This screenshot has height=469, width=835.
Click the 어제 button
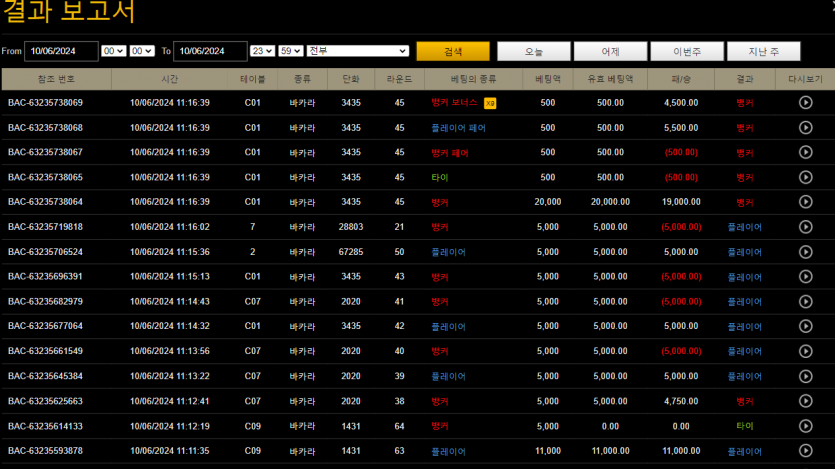pos(610,51)
